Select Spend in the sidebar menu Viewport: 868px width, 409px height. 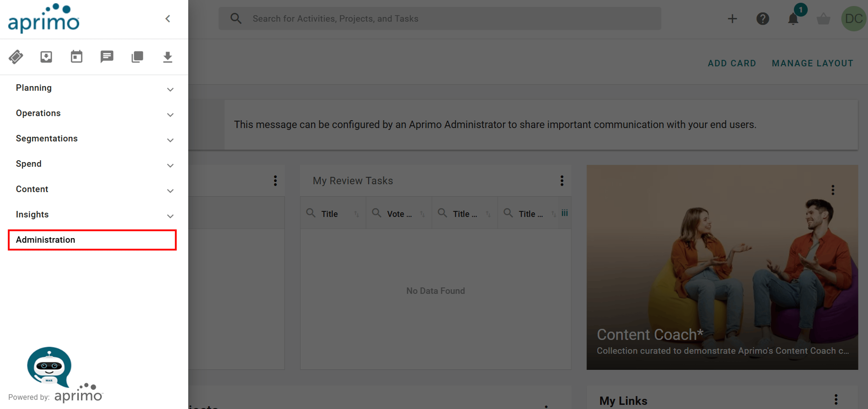coord(29,164)
